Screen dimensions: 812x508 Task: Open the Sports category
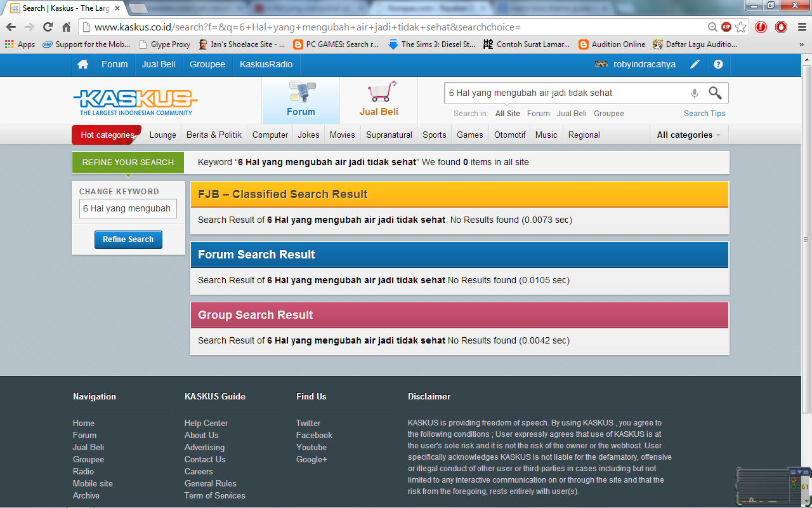click(x=435, y=135)
